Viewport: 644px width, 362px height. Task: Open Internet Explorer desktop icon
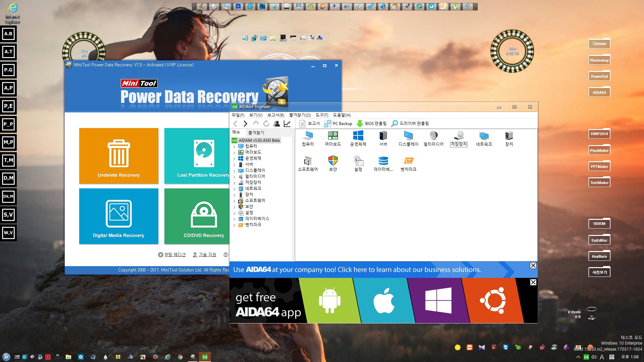(x=12, y=13)
